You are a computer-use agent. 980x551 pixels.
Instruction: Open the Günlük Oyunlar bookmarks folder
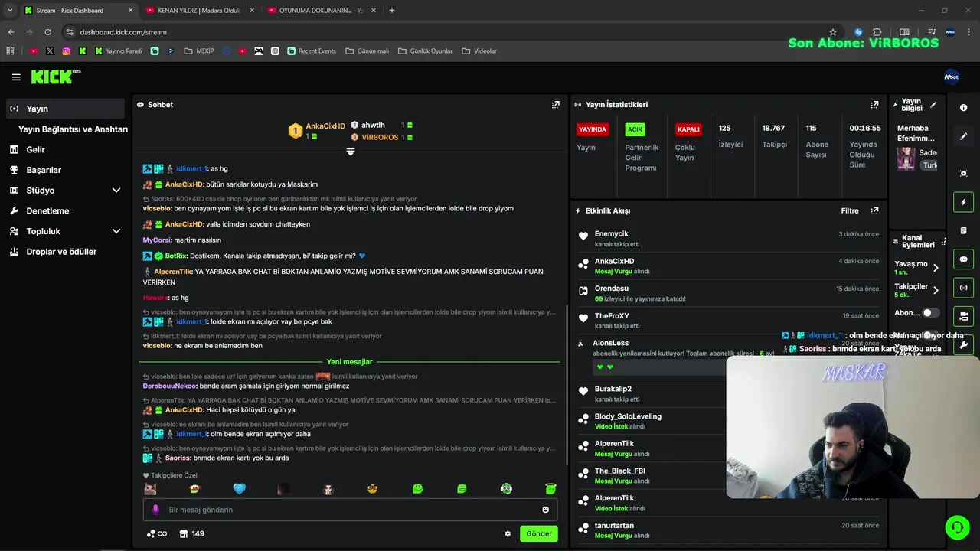pyautogui.click(x=425, y=51)
